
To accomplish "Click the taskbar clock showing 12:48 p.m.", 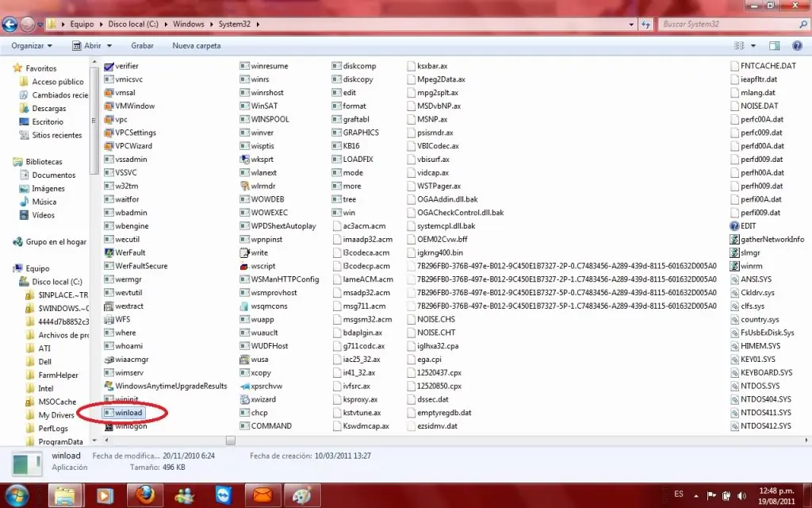I will 777,495.
